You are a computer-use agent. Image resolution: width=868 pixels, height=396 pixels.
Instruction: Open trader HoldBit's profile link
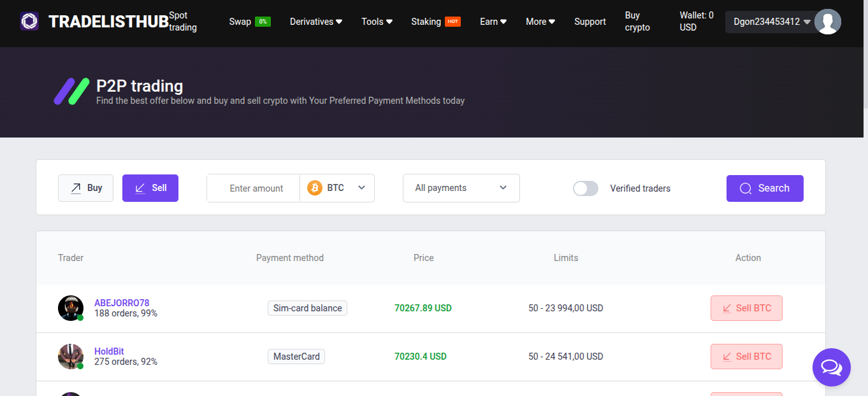coord(109,351)
